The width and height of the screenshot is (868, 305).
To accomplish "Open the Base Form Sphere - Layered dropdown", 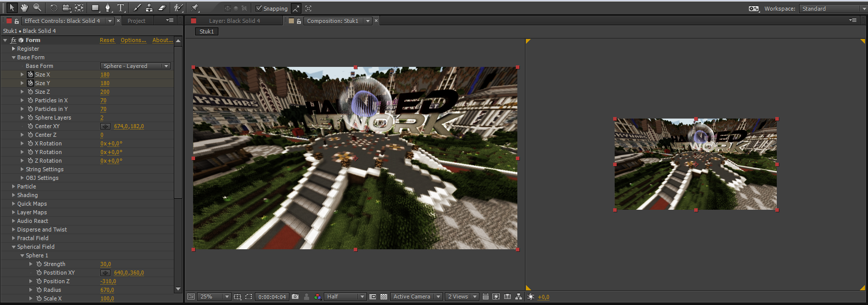I will [x=135, y=66].
